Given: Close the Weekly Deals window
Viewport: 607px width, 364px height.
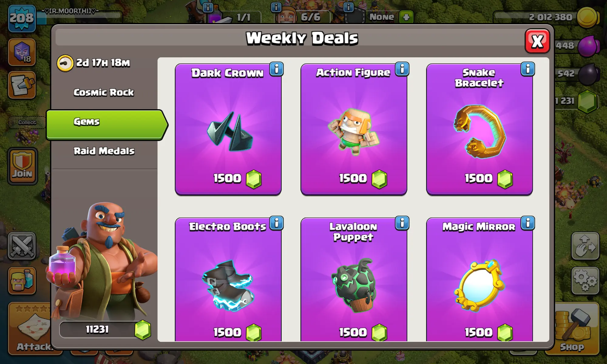Looking at the screenshot, I should (537, 41).
